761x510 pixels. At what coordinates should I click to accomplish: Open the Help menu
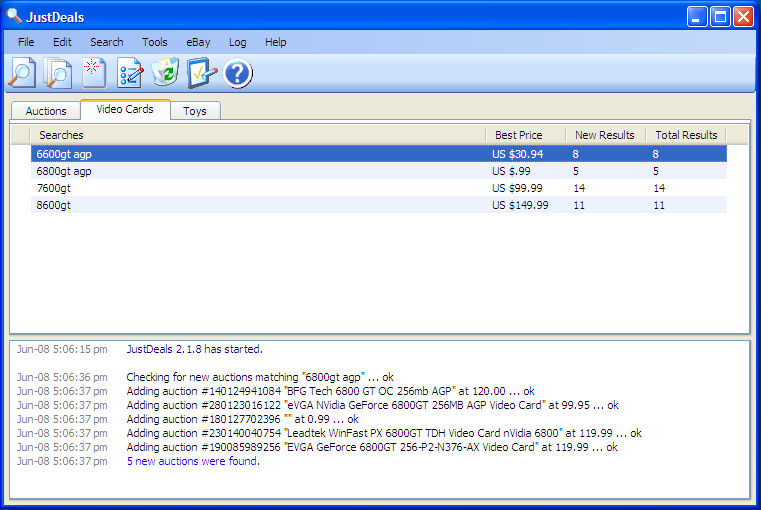coord(276,42)
